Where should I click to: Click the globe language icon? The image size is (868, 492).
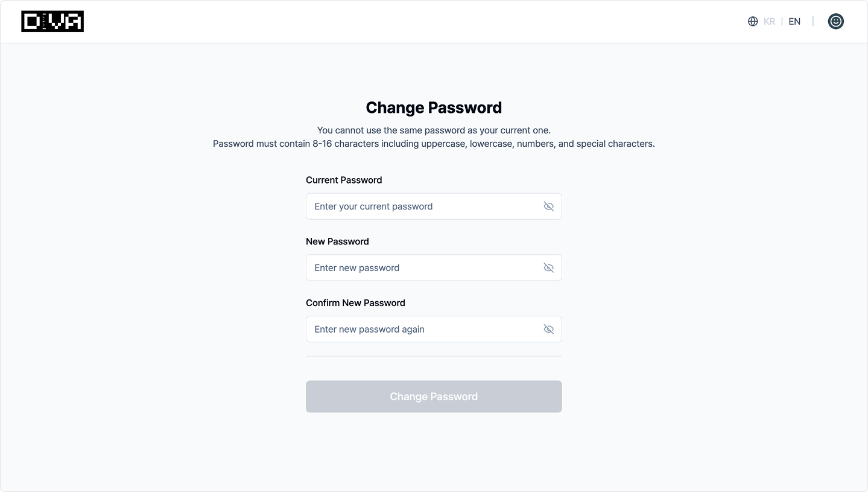pyautogui.click(x=753, y=22)
